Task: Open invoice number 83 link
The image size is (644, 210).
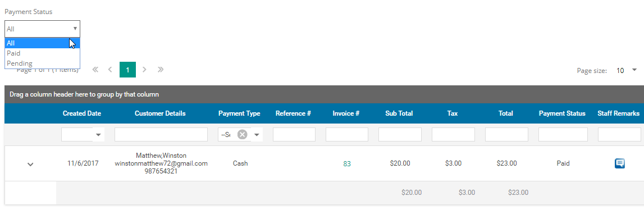Action: point(347,163)
